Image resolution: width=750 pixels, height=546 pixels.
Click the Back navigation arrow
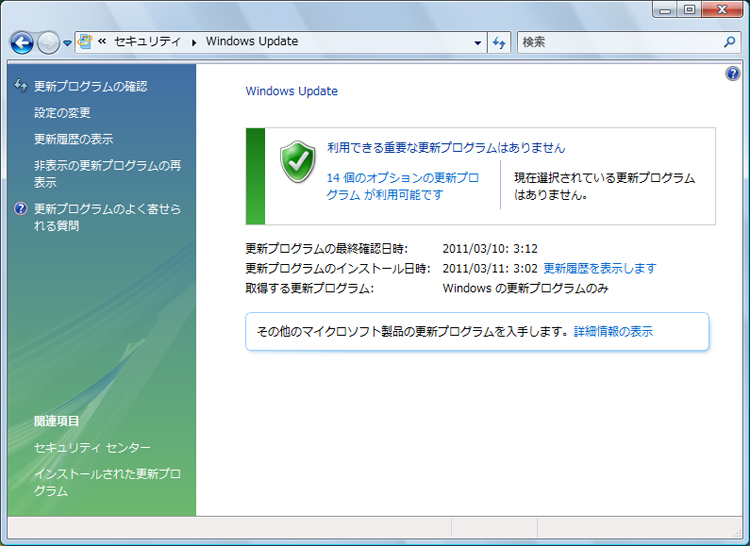click(x=22, y=43)
